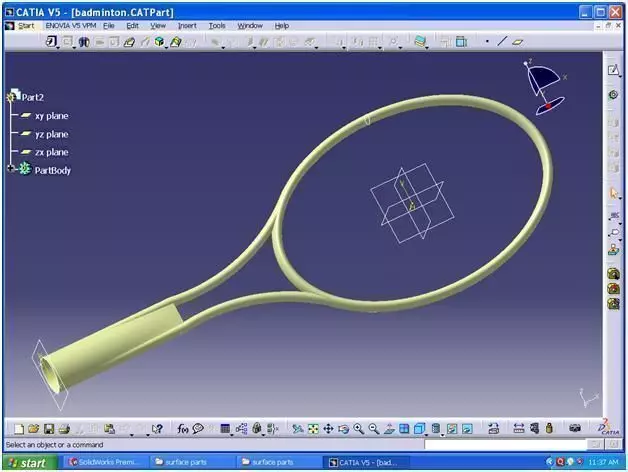Image resolution: width=628 pixels, height=472 pixels.
Task: Open the Help menu
Action: (282, 26)
